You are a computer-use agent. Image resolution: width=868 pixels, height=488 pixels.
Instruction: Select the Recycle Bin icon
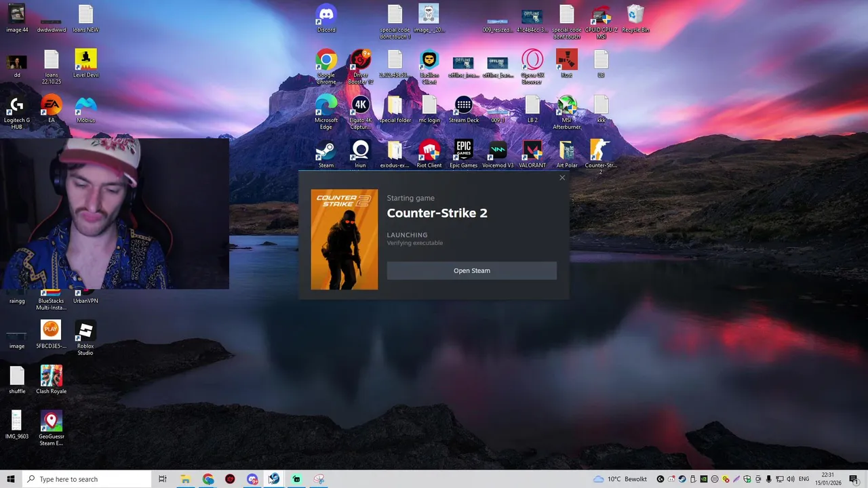coord(635,18)
